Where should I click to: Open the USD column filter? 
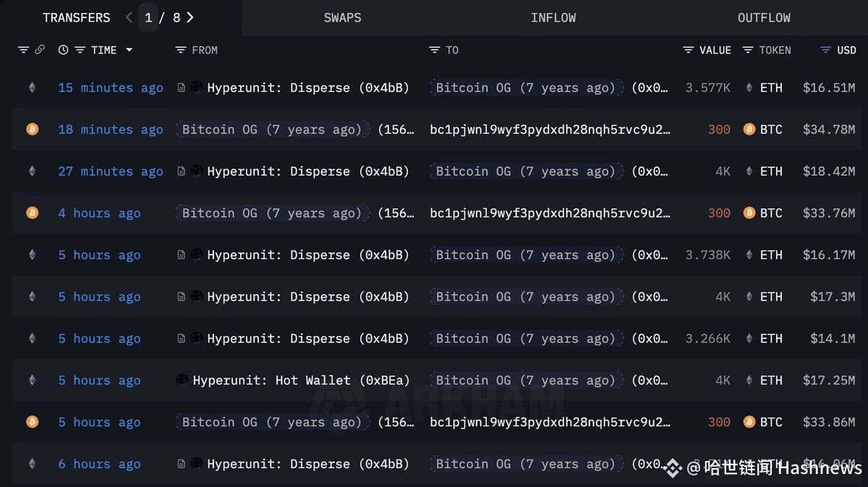point(825,50)
